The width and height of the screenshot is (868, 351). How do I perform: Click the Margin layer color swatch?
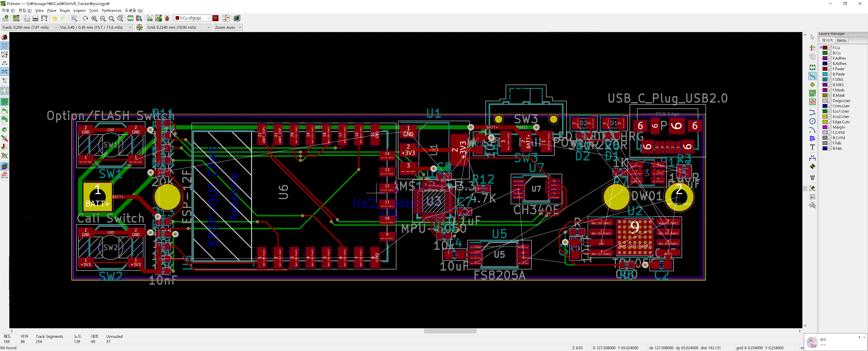click(825, 128)
